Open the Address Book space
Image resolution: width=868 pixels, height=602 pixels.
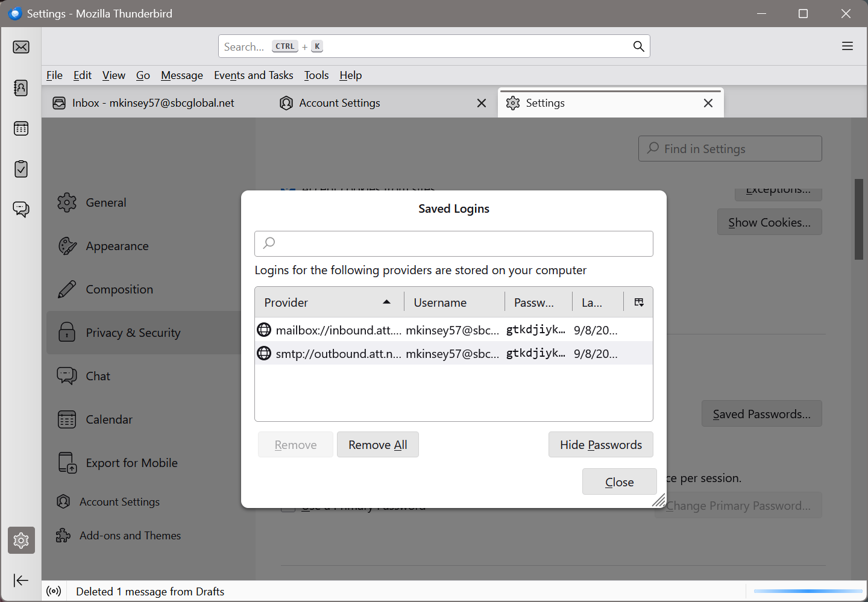pyautogui.click(x=21, y=88)
